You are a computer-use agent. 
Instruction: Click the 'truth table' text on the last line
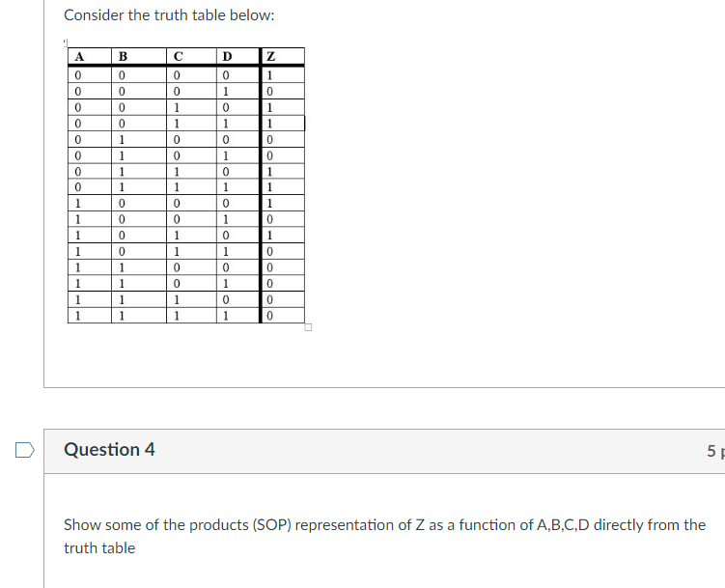(x=99, y=548)
